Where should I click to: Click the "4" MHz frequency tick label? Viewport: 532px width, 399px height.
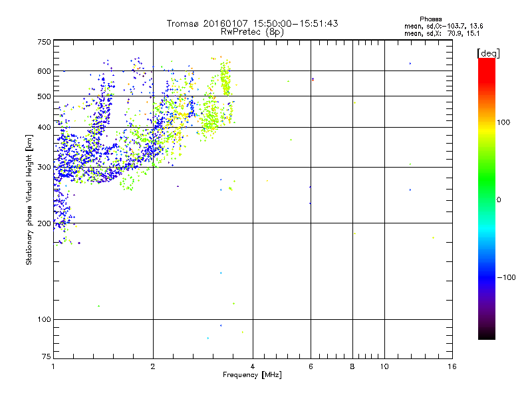[x=253, y=366]
